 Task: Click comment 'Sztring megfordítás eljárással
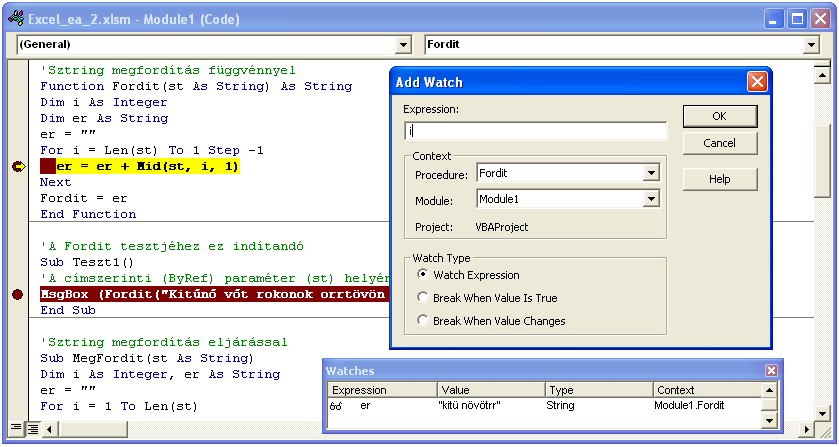[164, 342]
